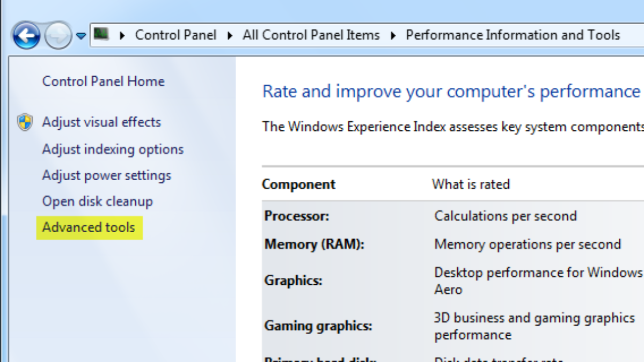Click the shield icon beside Adjust visual effects
The height and width of the screenshot is (362, 644).
tap(25, 122)
